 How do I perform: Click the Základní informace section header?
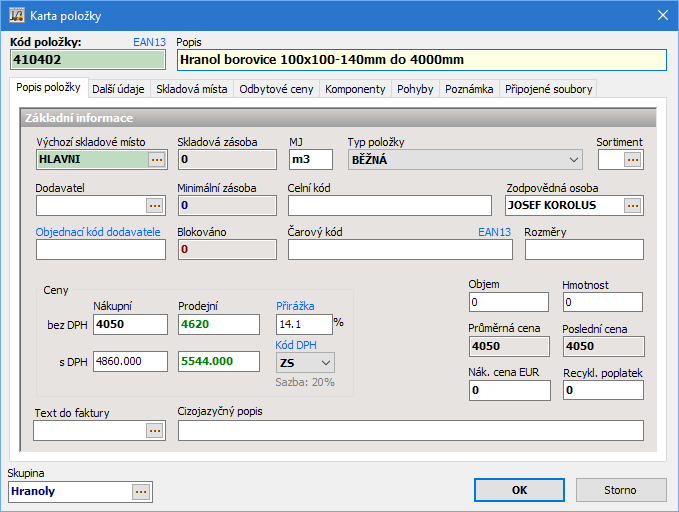(x=339, y=118)
